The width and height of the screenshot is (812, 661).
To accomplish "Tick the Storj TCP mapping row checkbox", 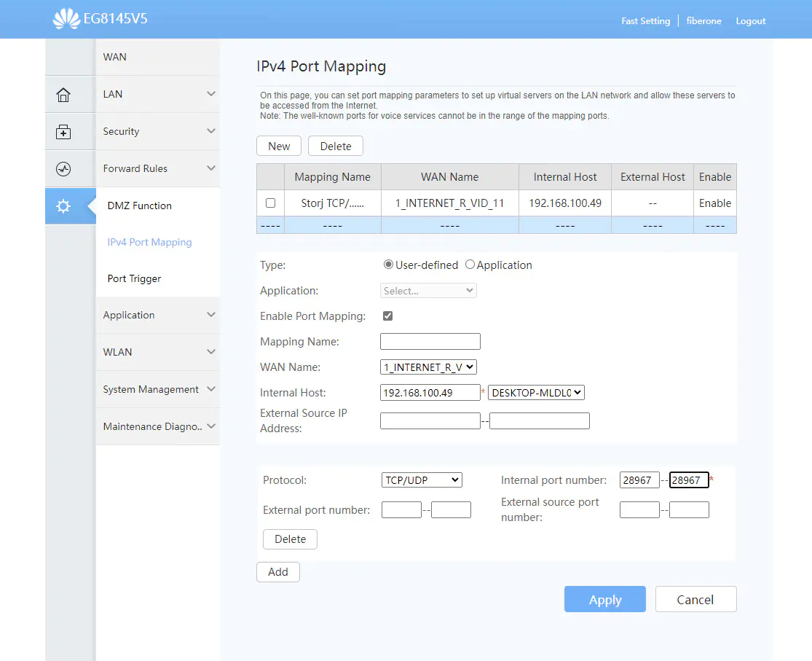I will 270,203.
